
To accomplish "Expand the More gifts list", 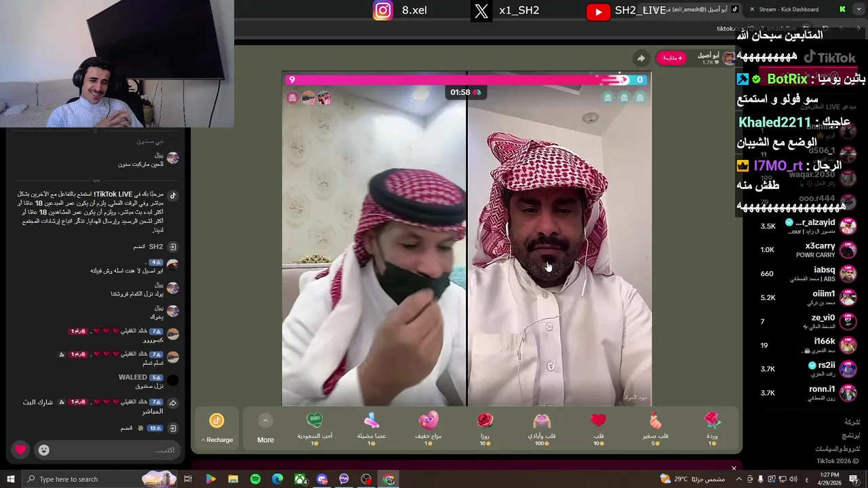I will coord(265,428).
